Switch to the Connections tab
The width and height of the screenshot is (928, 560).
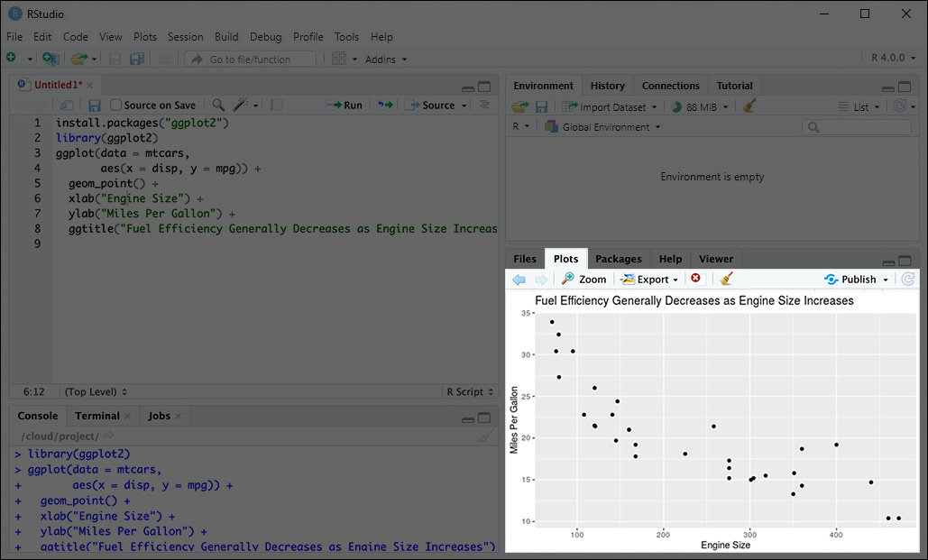click(671, 86)
